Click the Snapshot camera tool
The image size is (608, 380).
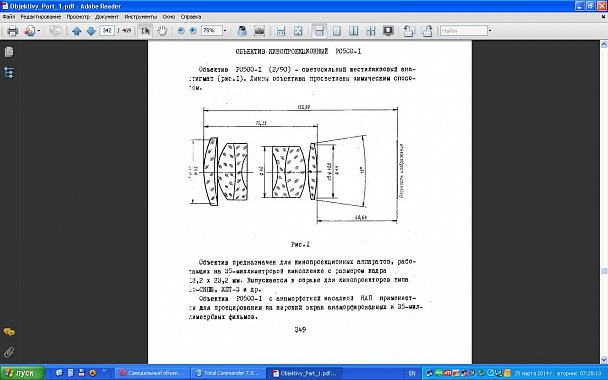tap(259, 31)
